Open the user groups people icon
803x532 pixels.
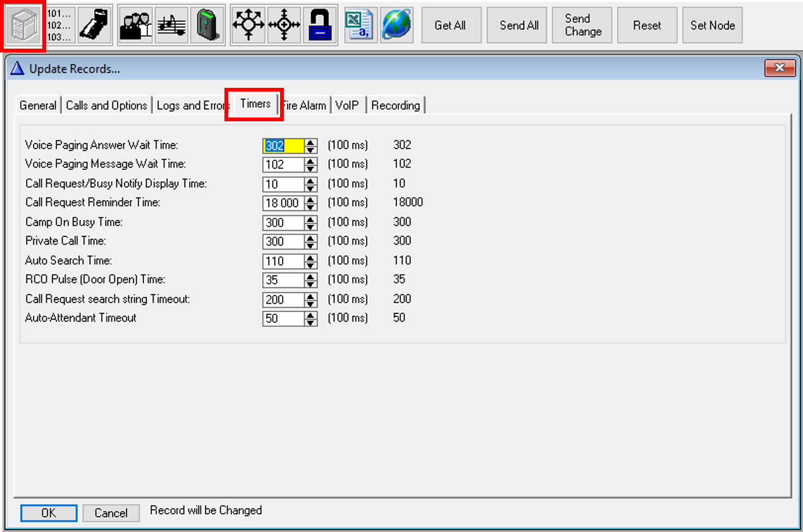pos(135,26)
